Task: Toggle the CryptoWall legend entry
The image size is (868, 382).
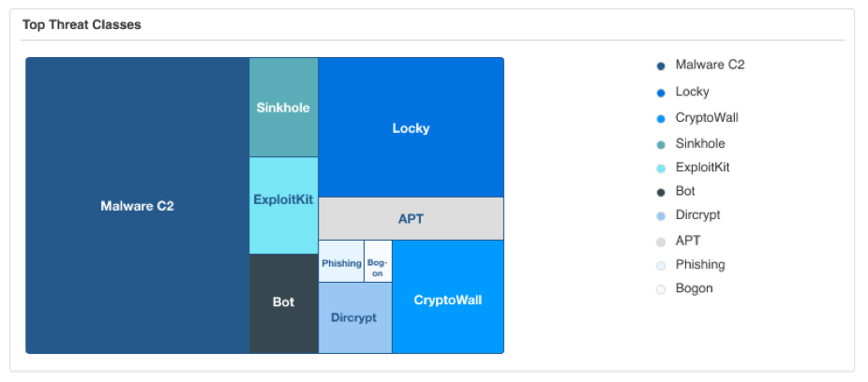Action: 707,118
